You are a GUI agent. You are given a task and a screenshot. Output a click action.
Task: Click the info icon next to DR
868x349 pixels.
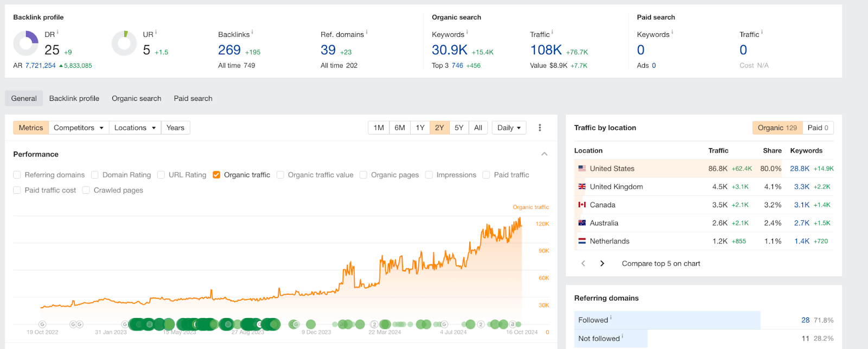tap(58, 33)
